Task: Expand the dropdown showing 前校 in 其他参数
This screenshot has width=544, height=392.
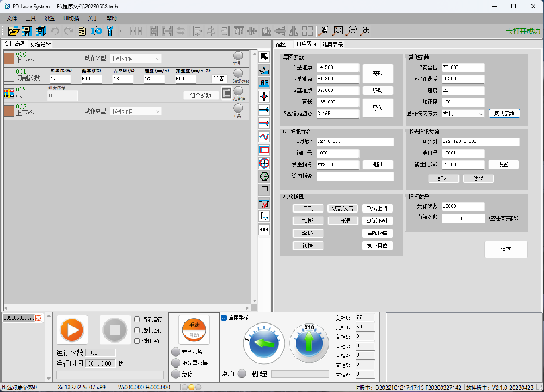Action: point(463,114)
